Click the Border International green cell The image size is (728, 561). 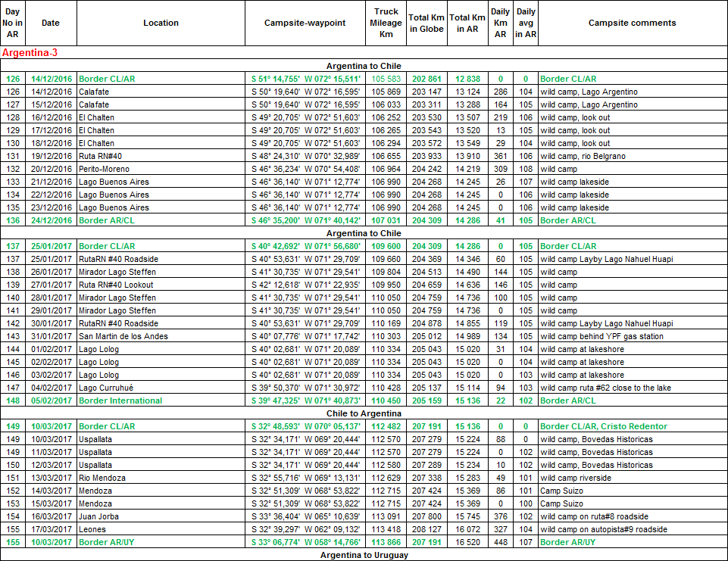(120, 400)
